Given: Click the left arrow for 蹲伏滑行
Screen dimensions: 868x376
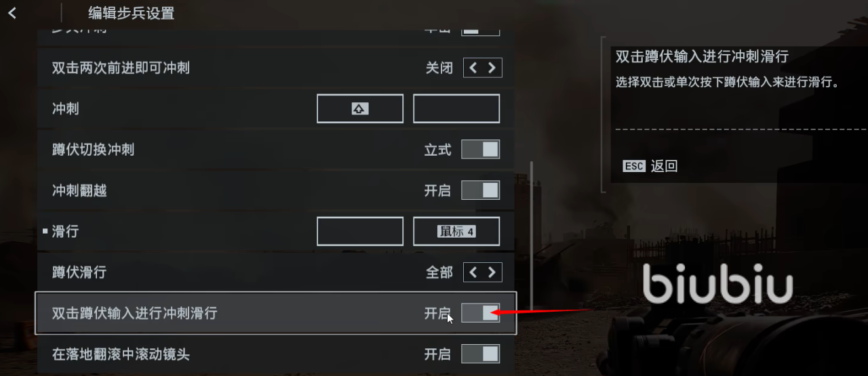Looking at the screenshot, I should [x=473, y=272].
